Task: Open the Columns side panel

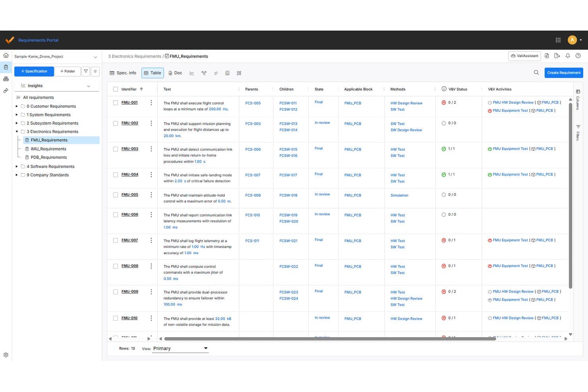Action: pyautogui.click(x=578, y=100)
